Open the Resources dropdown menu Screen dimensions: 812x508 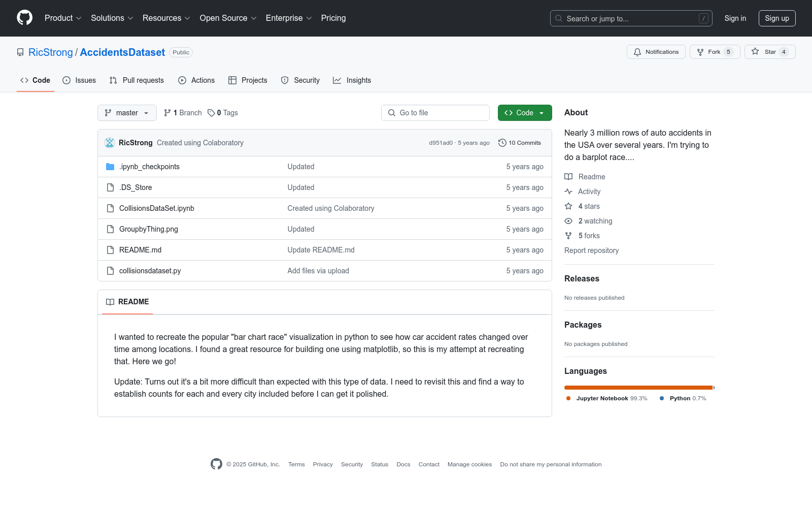pos(166,18)
